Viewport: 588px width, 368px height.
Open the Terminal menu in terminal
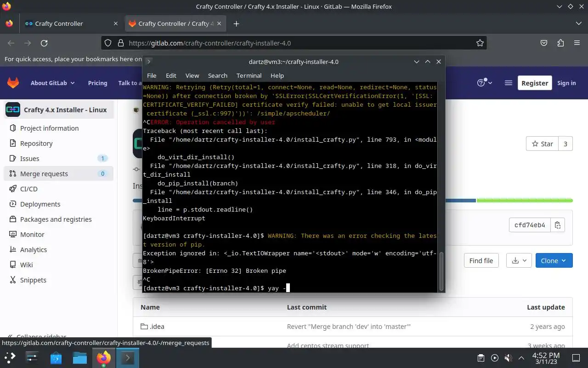click(249, 75)
